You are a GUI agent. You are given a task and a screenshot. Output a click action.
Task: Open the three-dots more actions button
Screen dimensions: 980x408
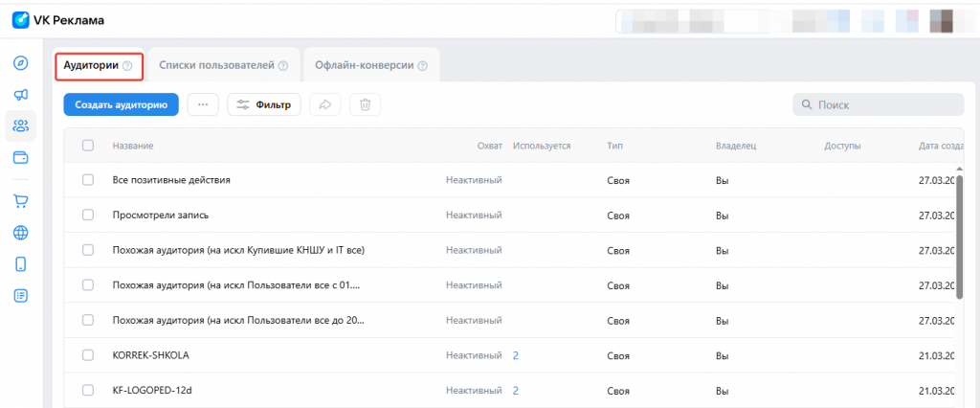[203, 104]
